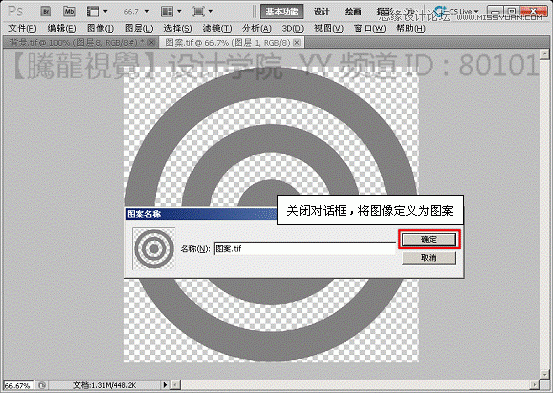Screen dimensions: 553x393
Task: Click 确定 to define the pattern
Action: (x=429, y=240)
